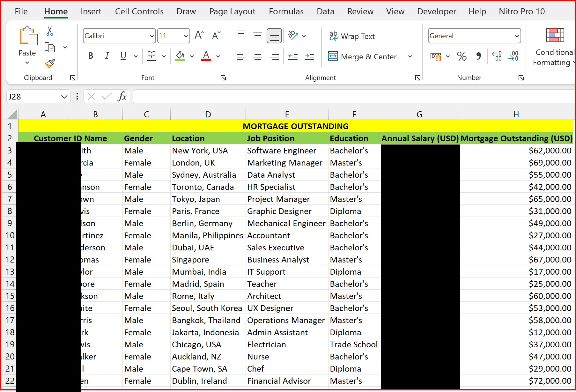
Task: Click the Insert Function fx icon
Action: click(122, 96)
